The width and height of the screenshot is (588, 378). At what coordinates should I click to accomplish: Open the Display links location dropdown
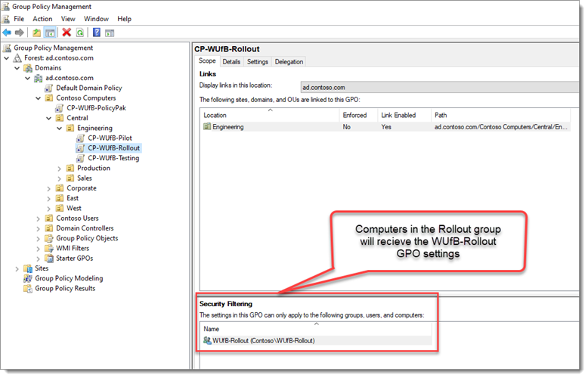tap(440, 88)
